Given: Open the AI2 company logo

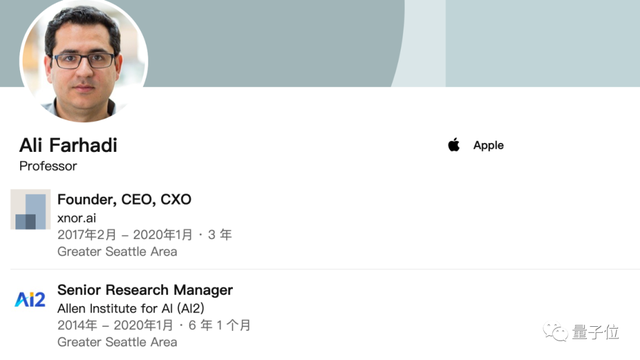Looking at the screenshot, I should [x=30, y=300].
